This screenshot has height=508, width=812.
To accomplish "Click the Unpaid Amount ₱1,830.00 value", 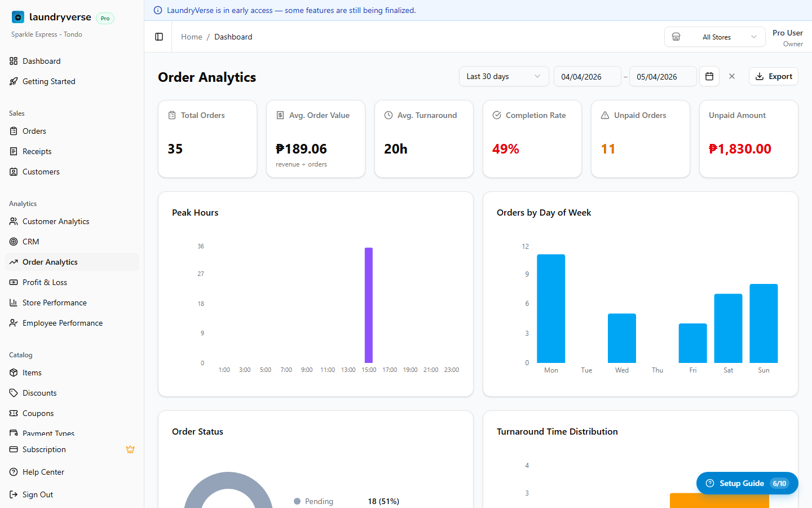I will (740, 149).
